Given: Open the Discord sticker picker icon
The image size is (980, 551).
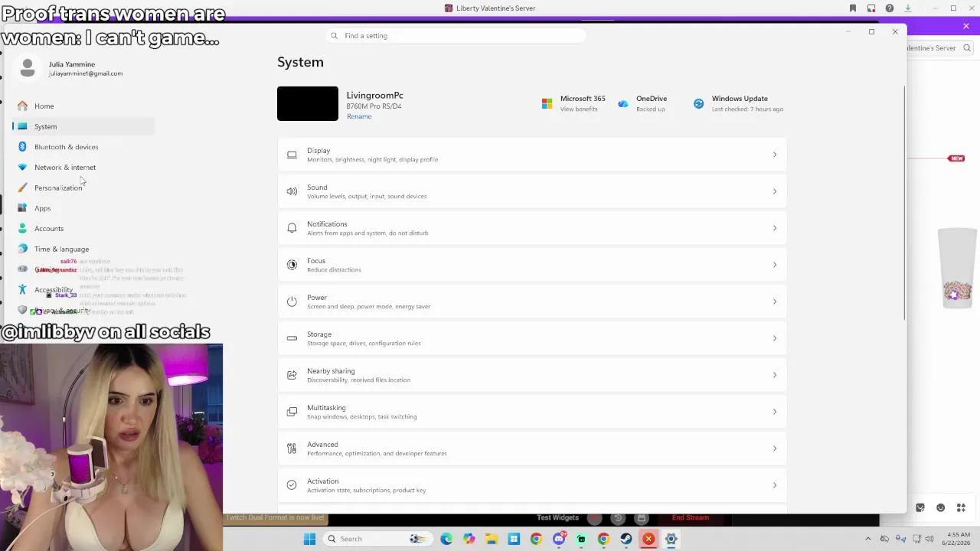Looking at the screenshot, I should (920, 507).
